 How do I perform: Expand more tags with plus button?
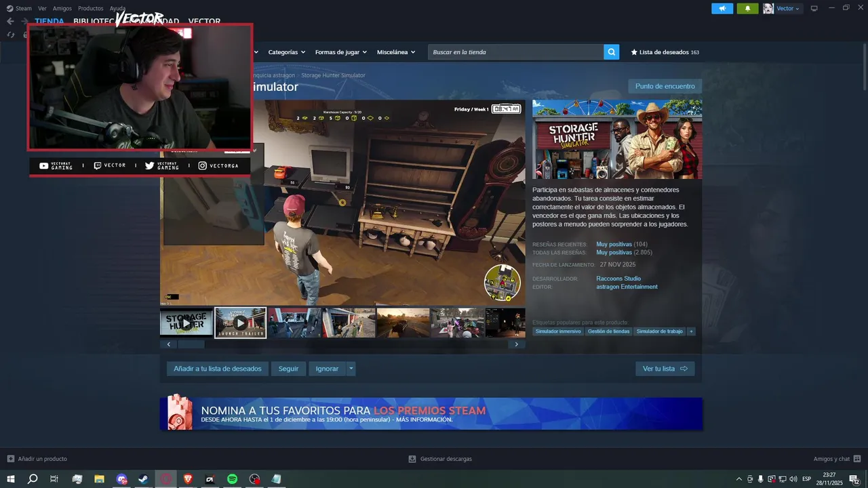click(691, 331)
